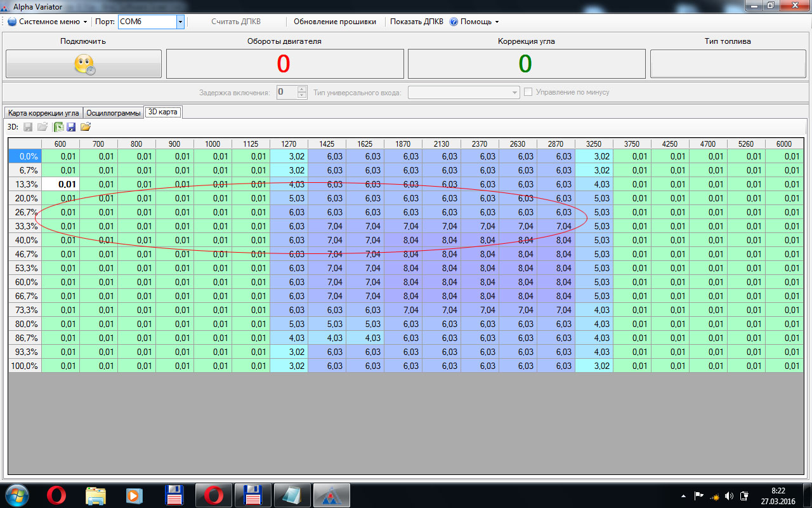The height and width of the screenshot is (508, 812).
Task: Click the blue floppy save icon
Action: point(71,127)
